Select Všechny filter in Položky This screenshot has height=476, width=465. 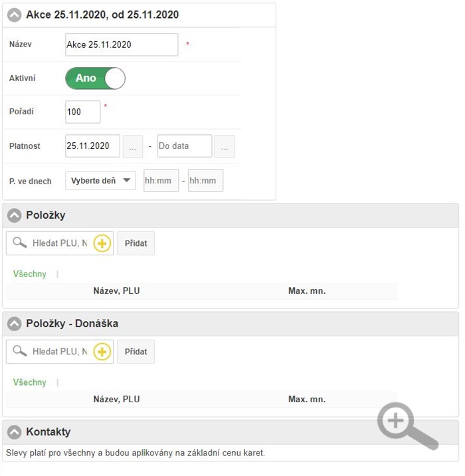(30, 274)
